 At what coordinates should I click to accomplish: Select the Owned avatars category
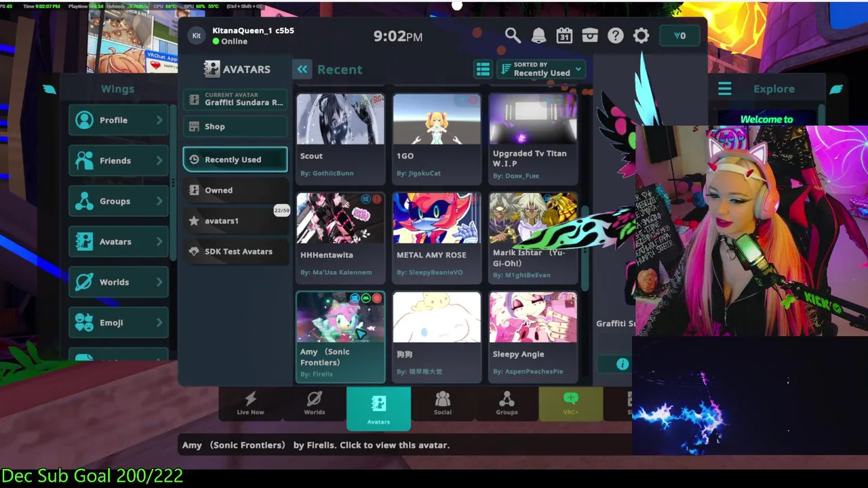click(235, 190)
